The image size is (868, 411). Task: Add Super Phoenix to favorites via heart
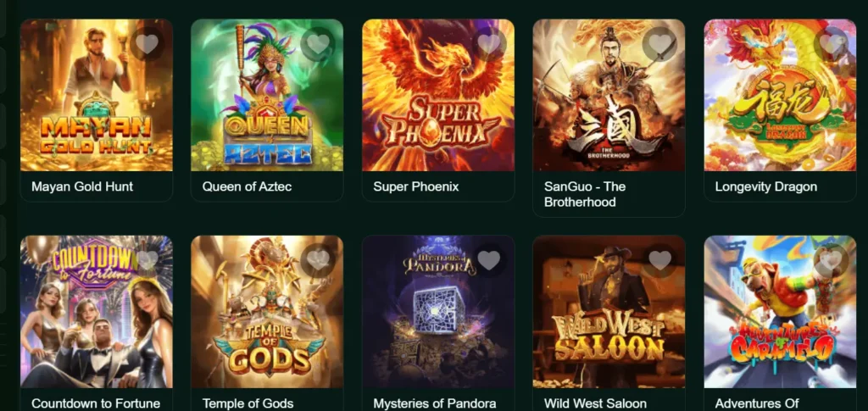(489, 44)
